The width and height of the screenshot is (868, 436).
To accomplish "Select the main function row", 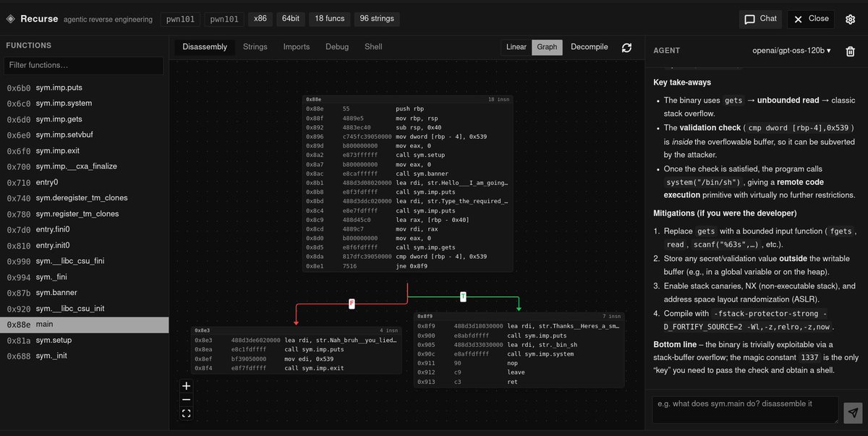I will pyautogui.click(x=84, y=325).
